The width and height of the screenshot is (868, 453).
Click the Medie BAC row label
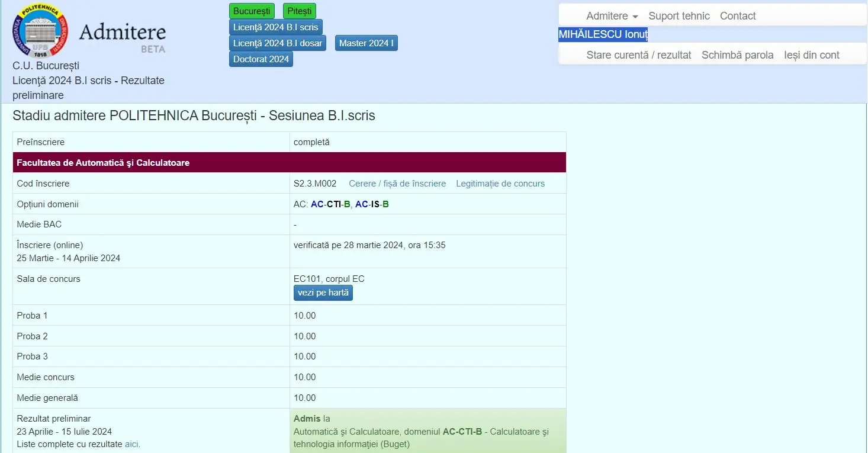pos(39,224)
